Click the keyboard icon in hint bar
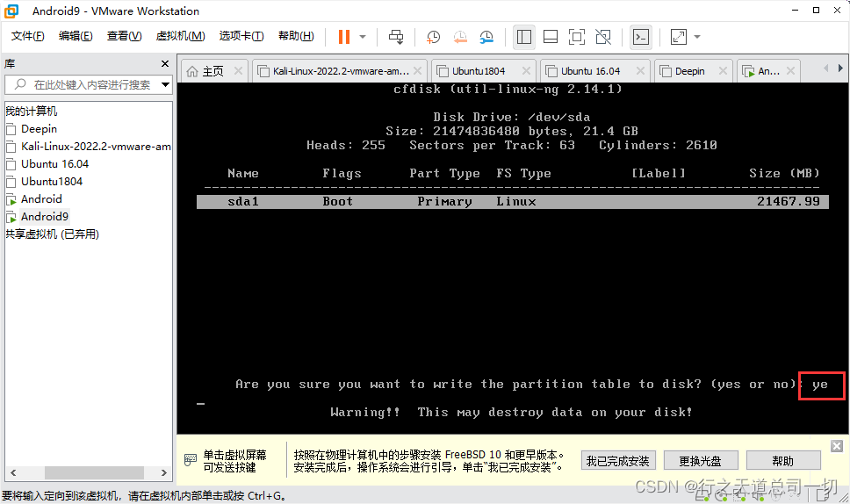This screenshot has width=850, height=504. 191,460
